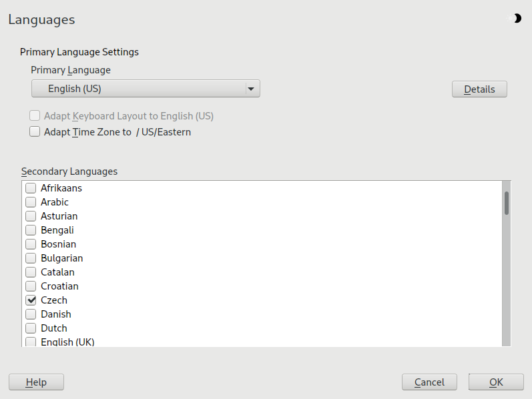Confirm with the OK button
This screenshot has width=532, height=399.
pyautogui.click(x=496, y=382)
